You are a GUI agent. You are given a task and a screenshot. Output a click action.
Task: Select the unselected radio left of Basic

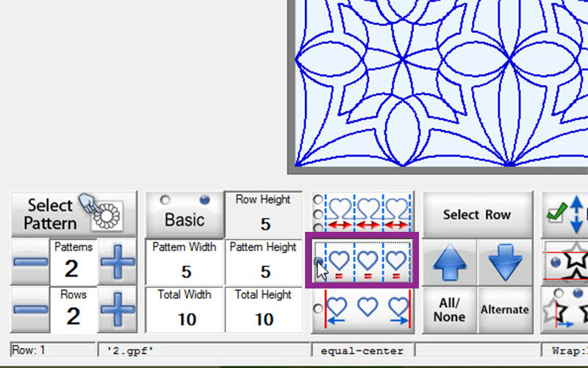click(165, 200)
